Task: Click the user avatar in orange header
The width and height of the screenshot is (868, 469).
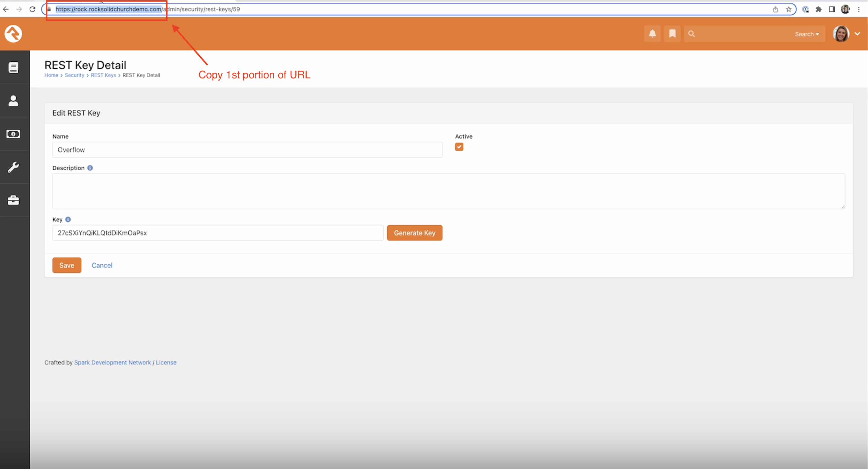Action: [x=841, y=34]
